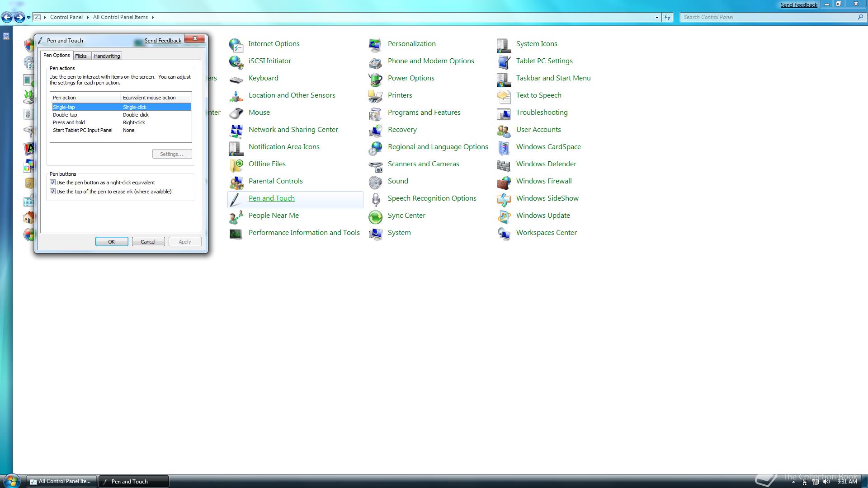Expand the address bar history dropdown
The width and height of the screenshot is (868, 488).
click(657, 17)
